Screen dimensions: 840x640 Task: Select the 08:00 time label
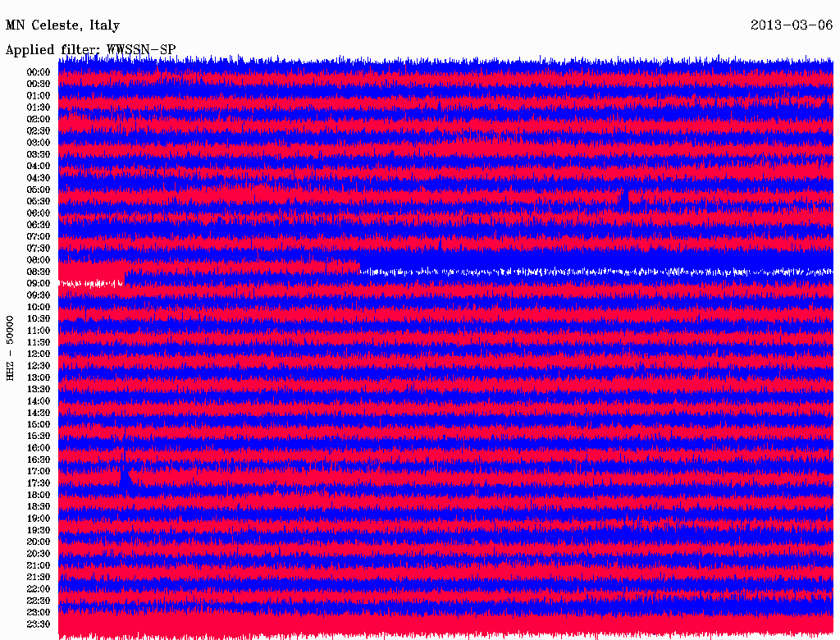click(39, 260)
